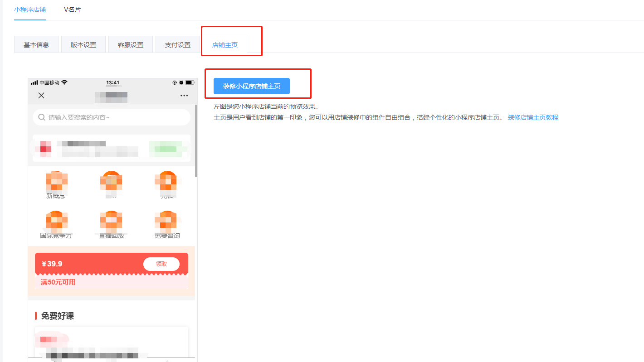The width and height of the screenshot is (644, 362).
Task: Switch to the V名片 top tab
Action: click(72, 10)
